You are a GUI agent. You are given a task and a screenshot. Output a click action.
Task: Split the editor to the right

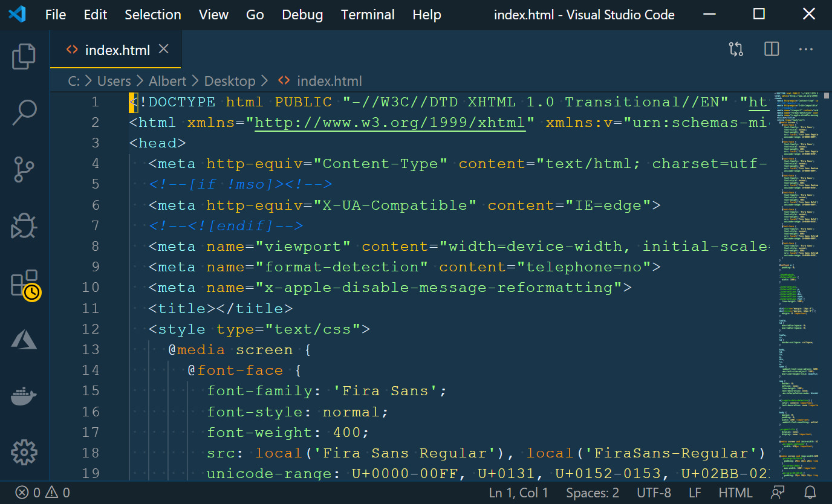coord(772,50)
